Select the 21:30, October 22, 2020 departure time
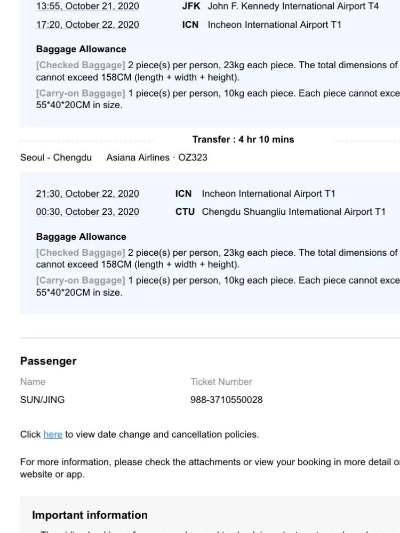The width and height of the screenshot is (400, 533). pyautogui.click(x=88, y=194)
